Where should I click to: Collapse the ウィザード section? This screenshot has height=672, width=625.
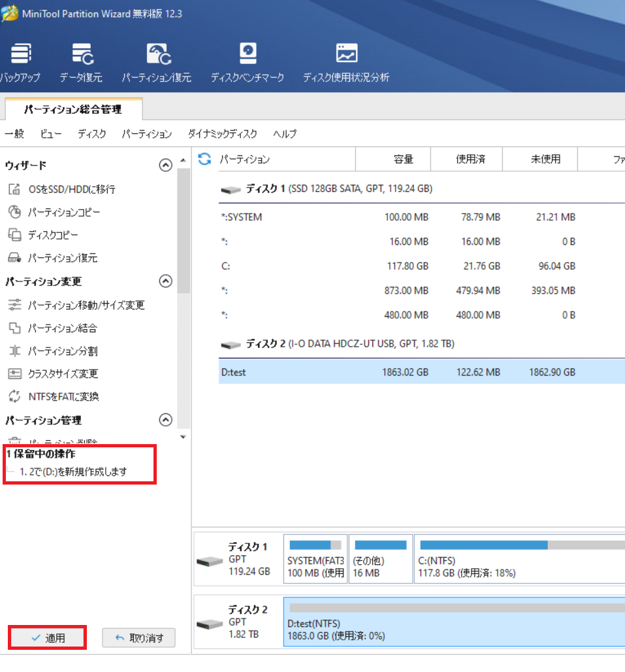click(165, 165)
